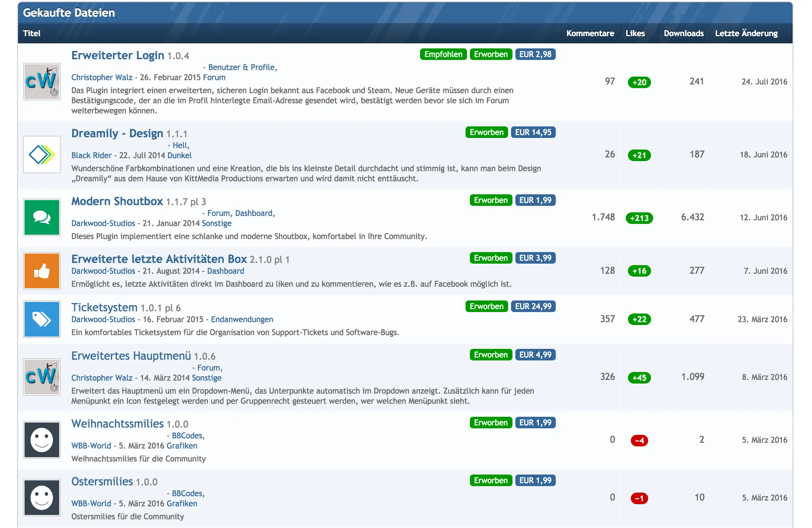
Task: Sort by Letzte Änderung column
Action: [x=746, y=33]
